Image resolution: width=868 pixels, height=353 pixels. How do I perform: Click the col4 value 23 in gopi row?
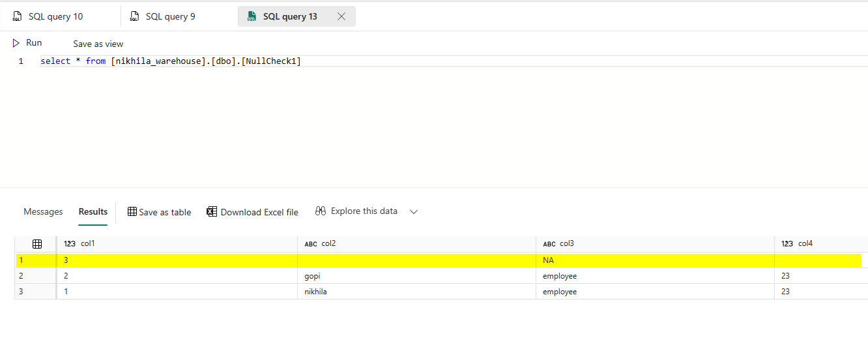pyautogui.click(x=821, y=276)
